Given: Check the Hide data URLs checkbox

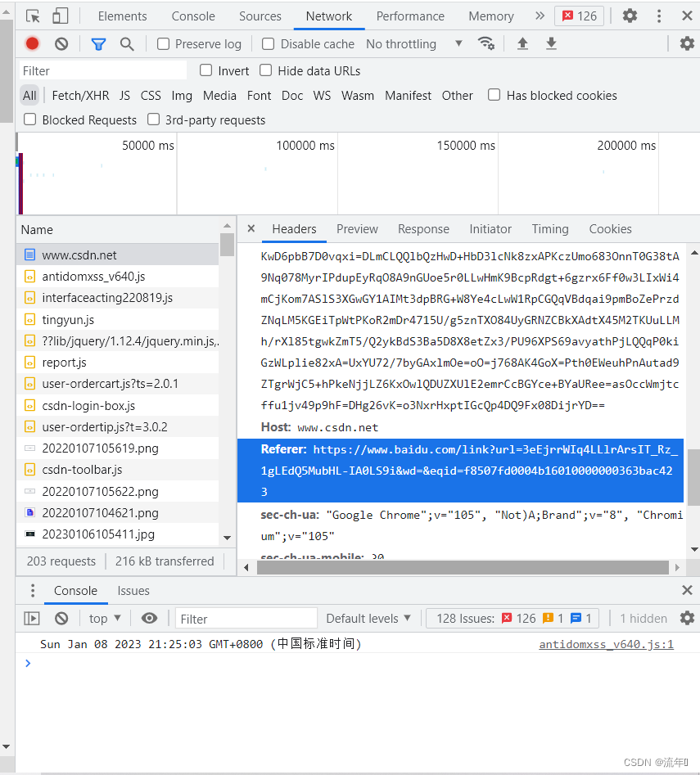Looking at the screenshot, I should click(x=266, y=70).
